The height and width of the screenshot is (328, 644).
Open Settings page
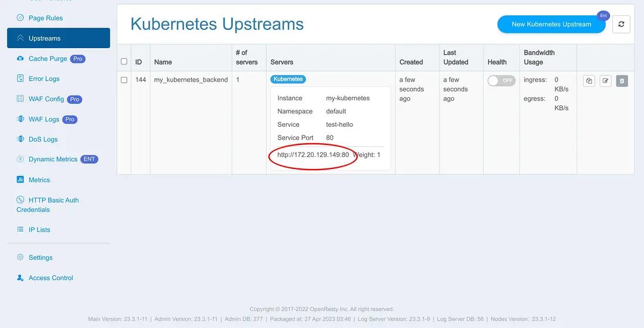[40, 258]
